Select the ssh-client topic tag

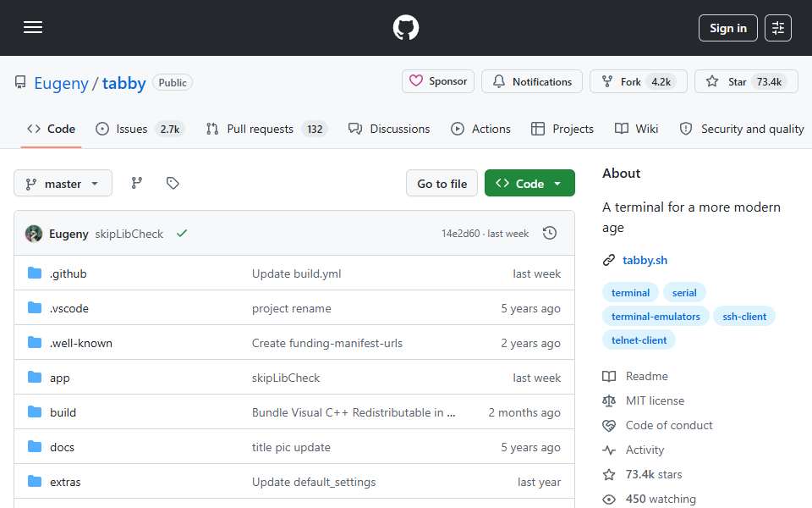744,317
